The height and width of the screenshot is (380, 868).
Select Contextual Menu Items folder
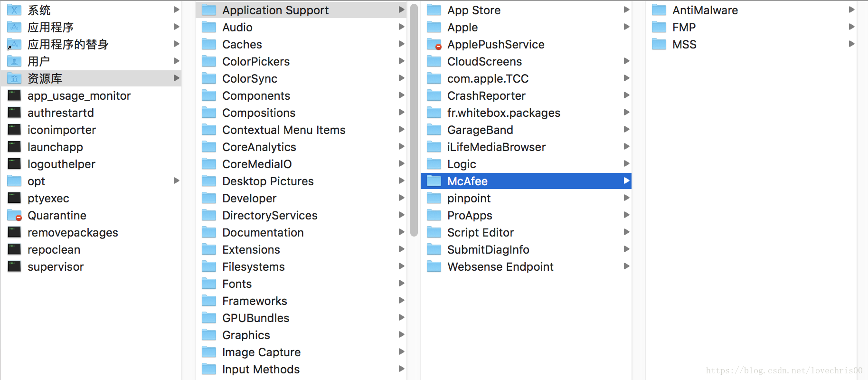[x=301, y=130]
